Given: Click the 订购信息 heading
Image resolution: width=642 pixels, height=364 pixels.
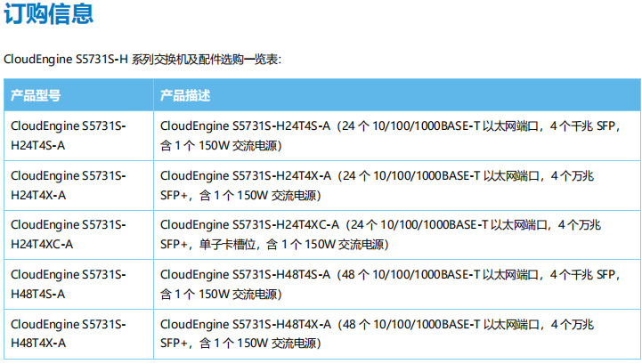Looking at the screenshot, I should tap(48, 13).
